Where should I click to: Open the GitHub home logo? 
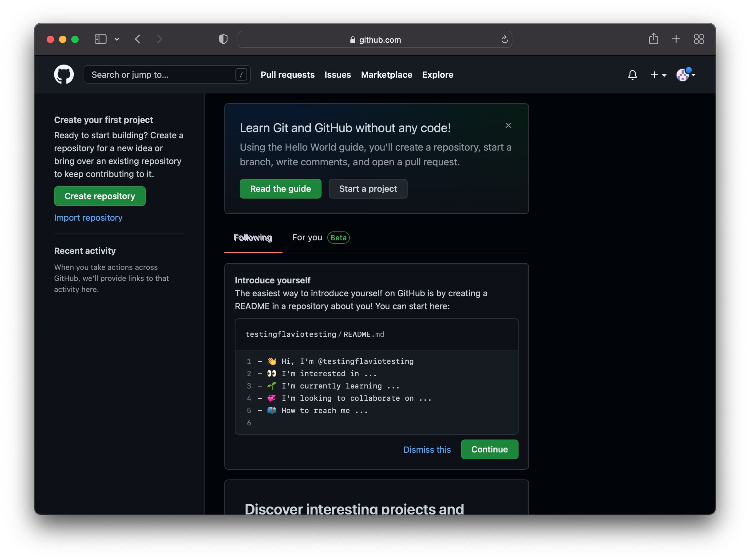[64, 75]
